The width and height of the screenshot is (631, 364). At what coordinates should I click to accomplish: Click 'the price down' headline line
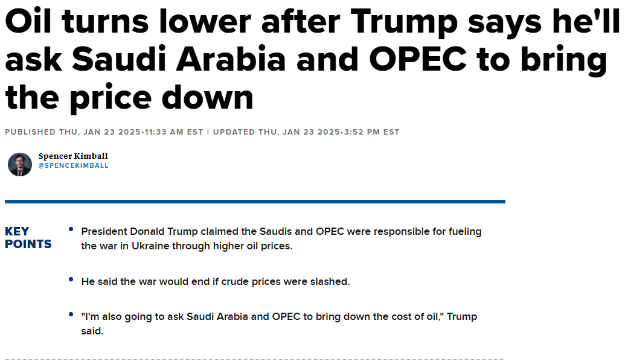click(x=129, y=98)
